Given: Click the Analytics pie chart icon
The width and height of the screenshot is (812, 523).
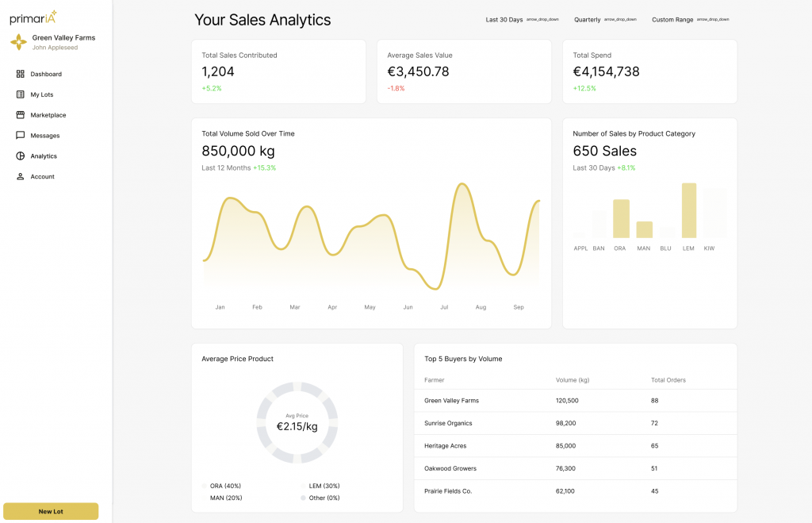Looking at the screenshot, I should tap(21, 156).
